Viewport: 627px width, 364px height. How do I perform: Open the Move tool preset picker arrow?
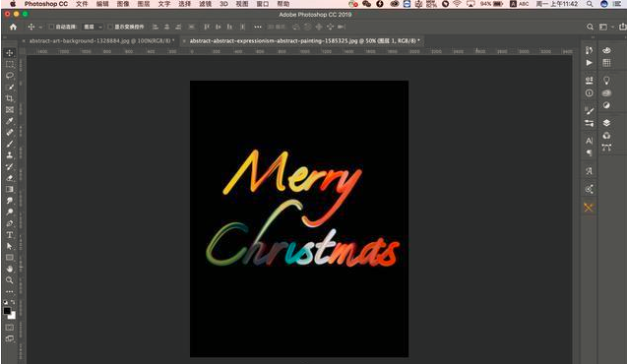pyautogui.click(x=40, y=28)
